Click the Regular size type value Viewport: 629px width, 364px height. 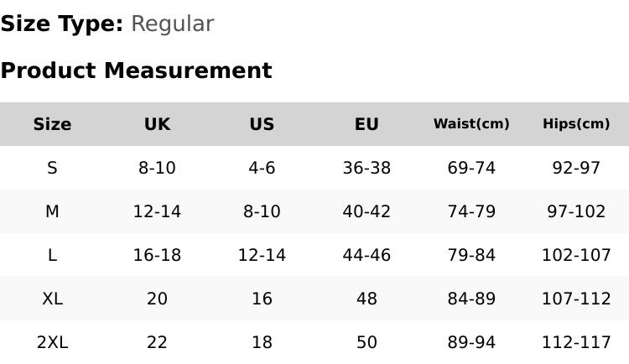click(x=173, y=23)
